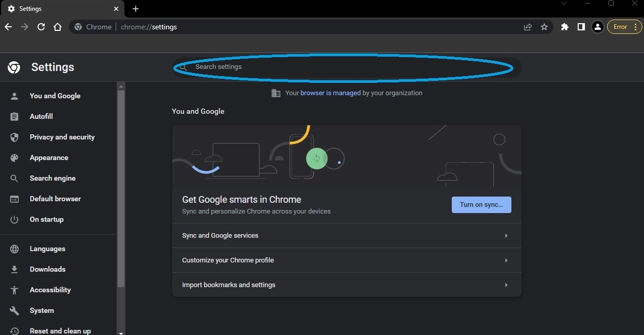Click Turn on sync button
The height and width of the screenshot is (335, 644).
(482, 204)
